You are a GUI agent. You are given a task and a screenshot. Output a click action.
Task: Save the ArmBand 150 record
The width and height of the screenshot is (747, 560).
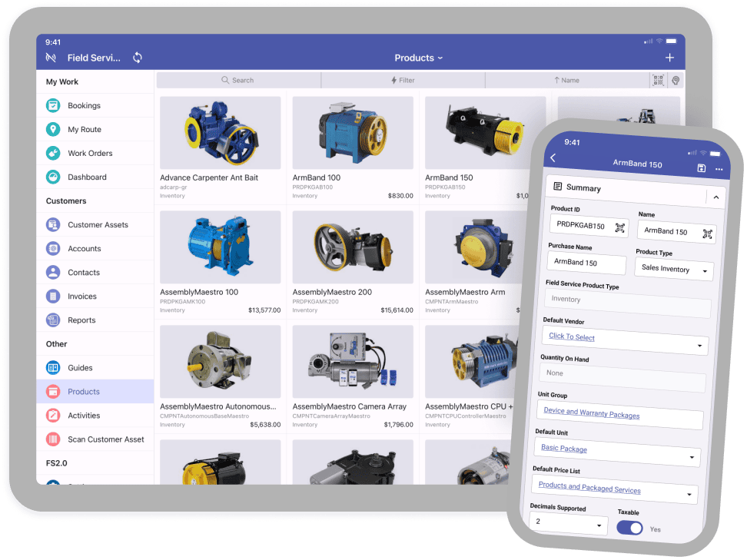point(701,167)
